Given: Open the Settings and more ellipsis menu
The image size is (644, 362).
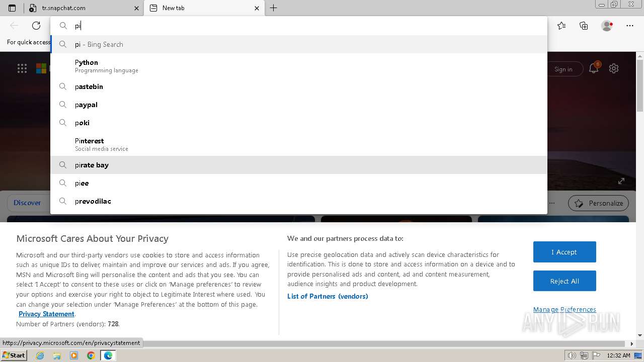Looking at the screenshot, I should [630, 26].
